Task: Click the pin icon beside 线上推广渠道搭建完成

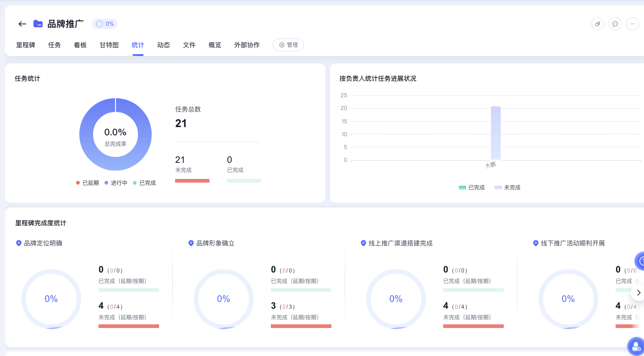Action: (x=363, y=243)
